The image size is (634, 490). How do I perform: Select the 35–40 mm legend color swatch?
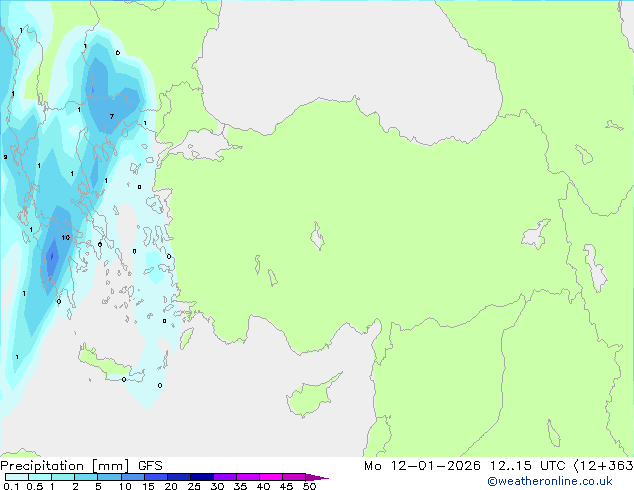click(248, 477)
